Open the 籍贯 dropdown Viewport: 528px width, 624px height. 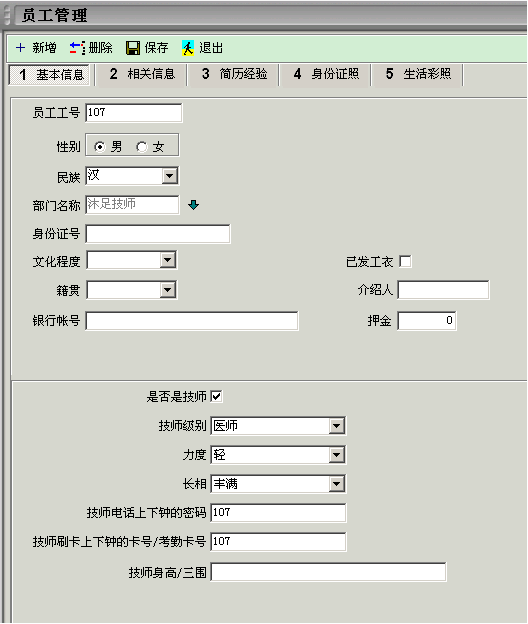point(168,290)
